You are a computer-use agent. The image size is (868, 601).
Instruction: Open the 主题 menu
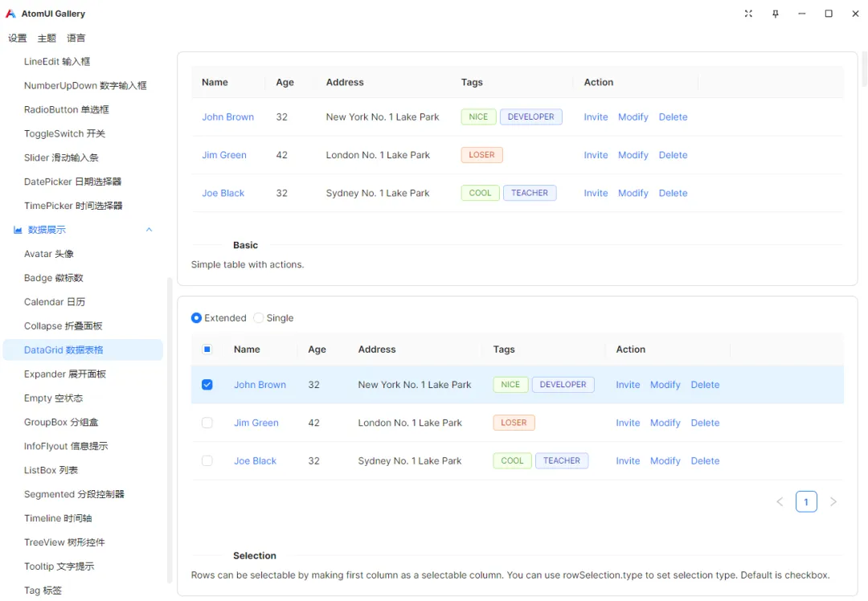click(47, 38)
